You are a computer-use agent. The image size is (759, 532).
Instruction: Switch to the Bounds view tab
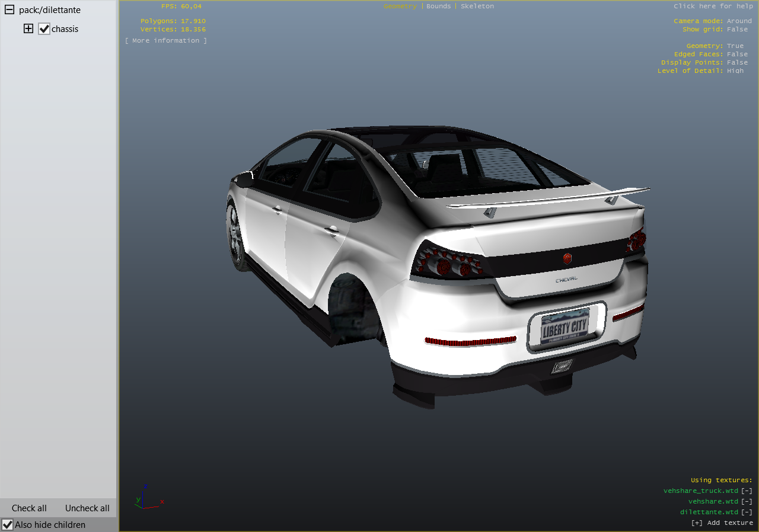[x=439, y=6]
